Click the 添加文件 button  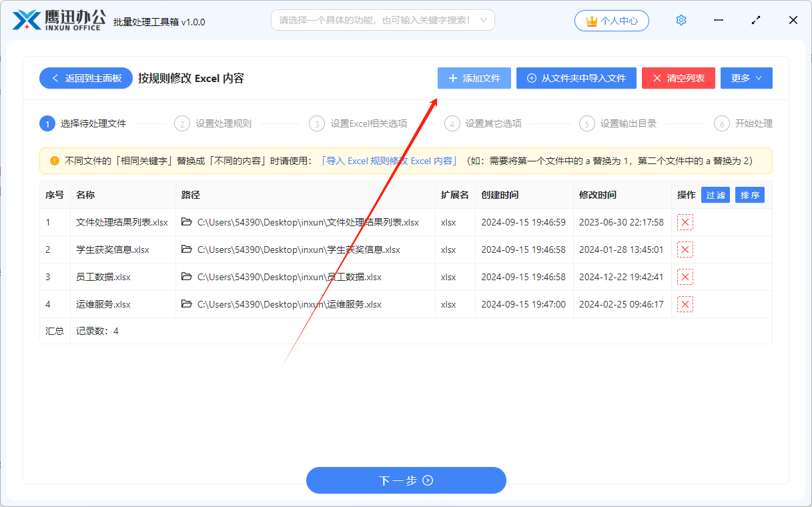[474, 78]
